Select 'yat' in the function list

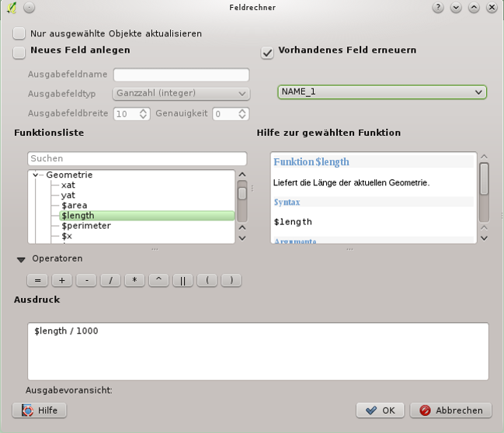(68, 196)
